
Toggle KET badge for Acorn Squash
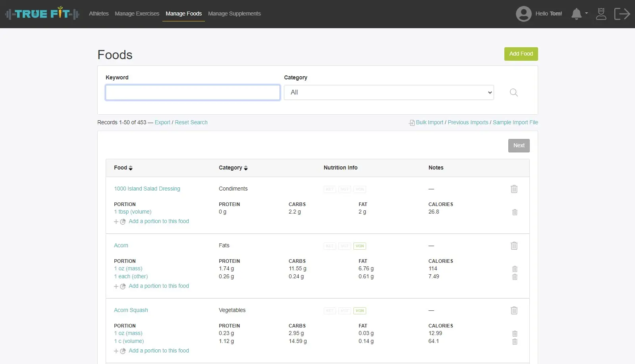[x=330, y=311]
